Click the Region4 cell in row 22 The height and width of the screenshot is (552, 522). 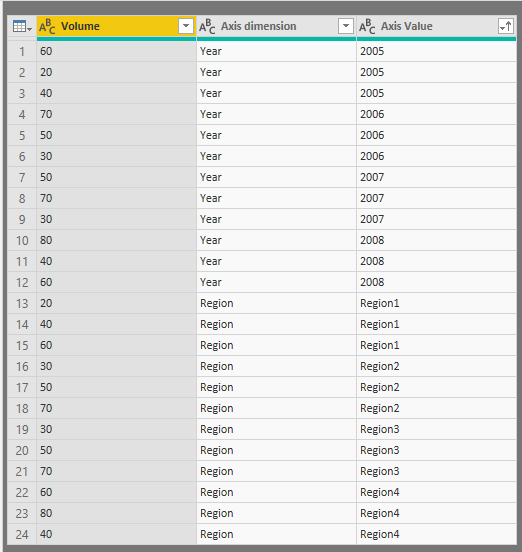tap(436, 493)
